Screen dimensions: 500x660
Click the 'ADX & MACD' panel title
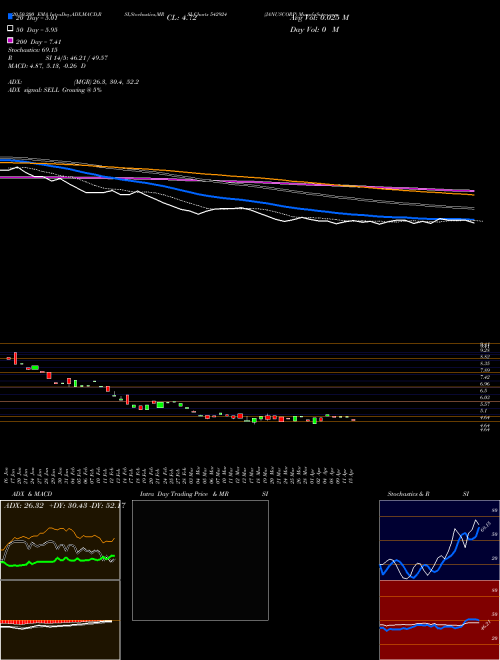[x=32, y=494]
